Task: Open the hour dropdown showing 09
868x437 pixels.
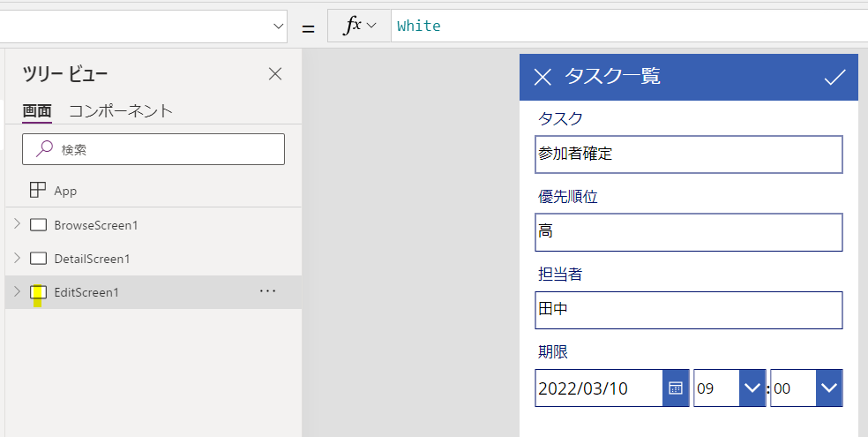Action: (x=751, y=388)
